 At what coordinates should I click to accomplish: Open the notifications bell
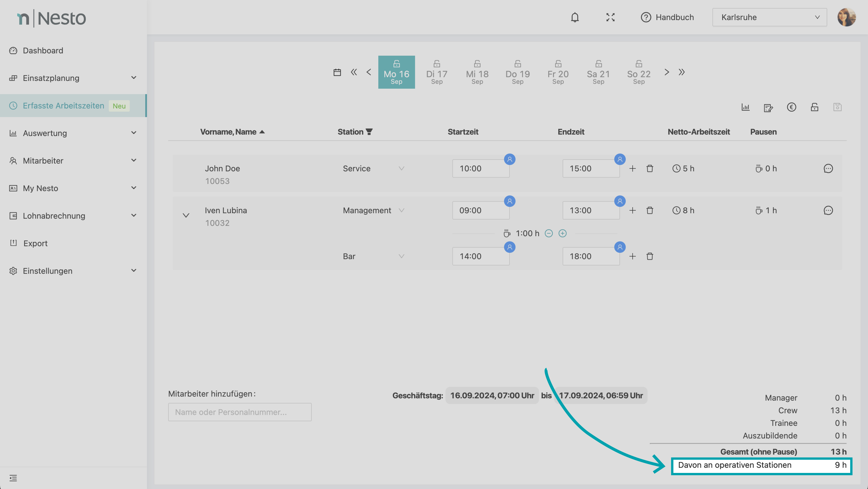tap(575, 17)
